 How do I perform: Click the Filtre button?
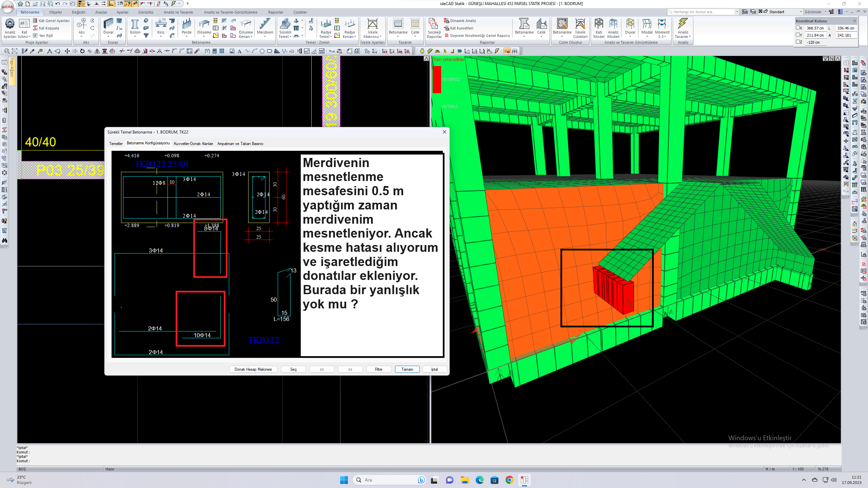click(x=379, y=369)
